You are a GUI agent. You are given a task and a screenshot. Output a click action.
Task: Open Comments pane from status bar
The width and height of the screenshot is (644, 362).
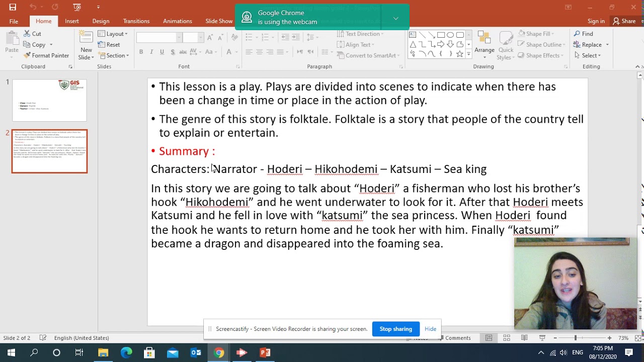point(455,338)
